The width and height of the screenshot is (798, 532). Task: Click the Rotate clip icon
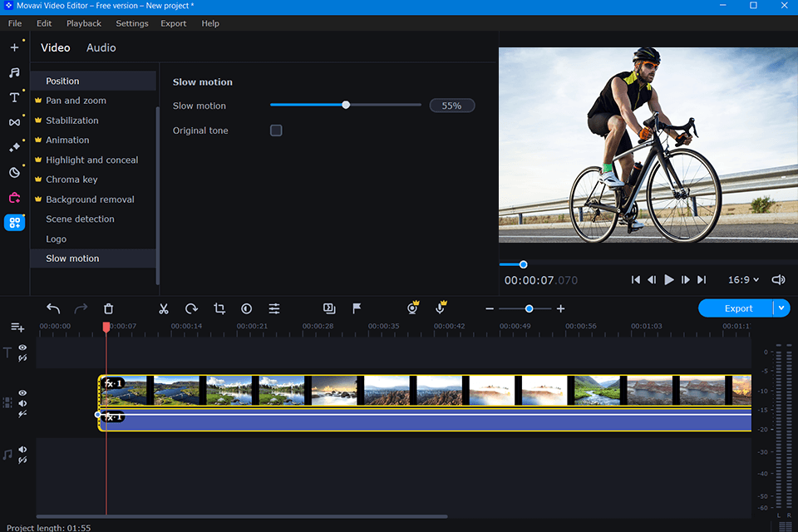pyautogui.click(x=191, y=308)
